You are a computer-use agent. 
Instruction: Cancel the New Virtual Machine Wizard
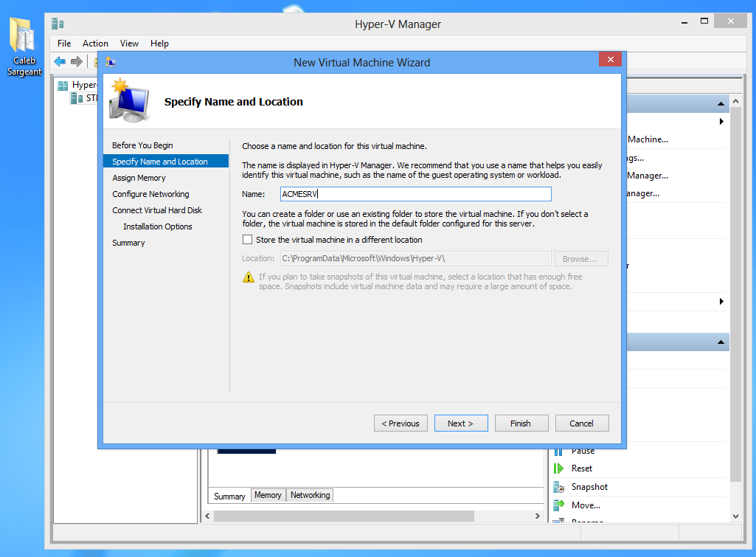pos(582,423)
